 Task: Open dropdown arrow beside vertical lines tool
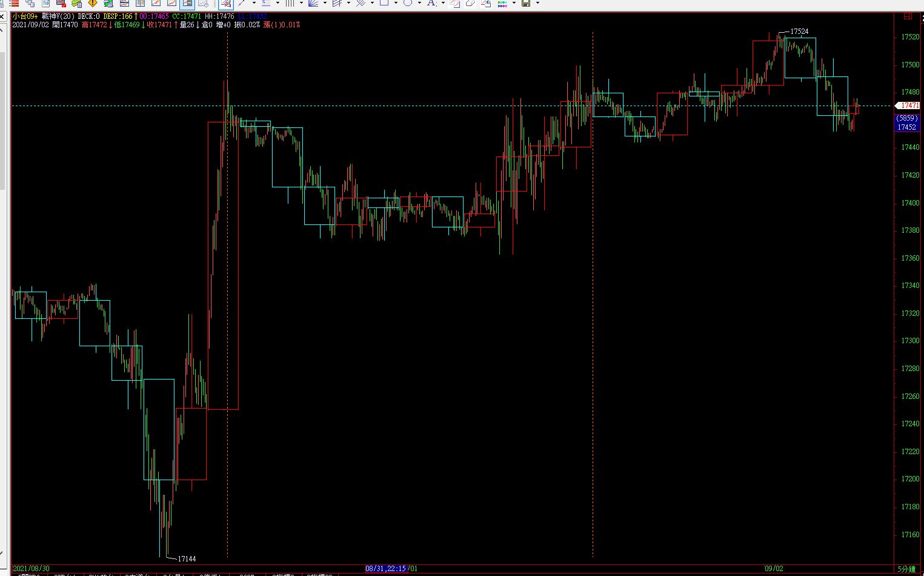301,3
